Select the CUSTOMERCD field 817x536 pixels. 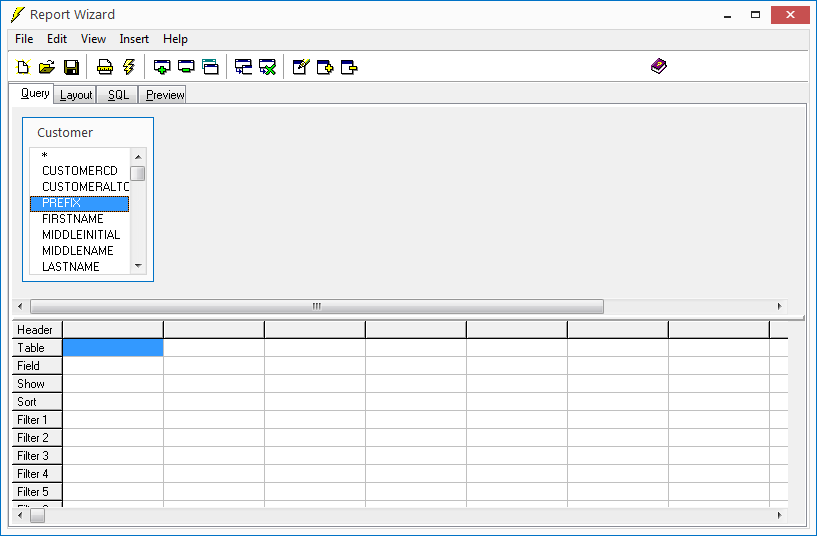click(79, 171)
